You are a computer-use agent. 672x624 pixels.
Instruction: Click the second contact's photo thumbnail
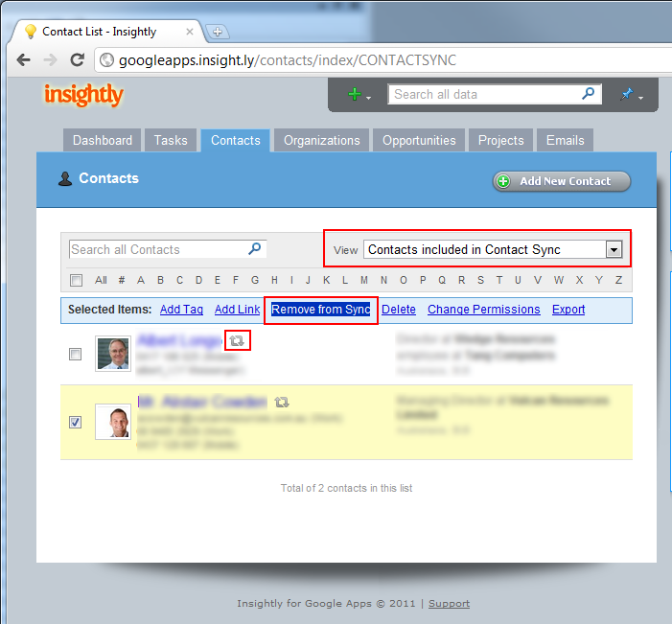[x=113, y=422]
